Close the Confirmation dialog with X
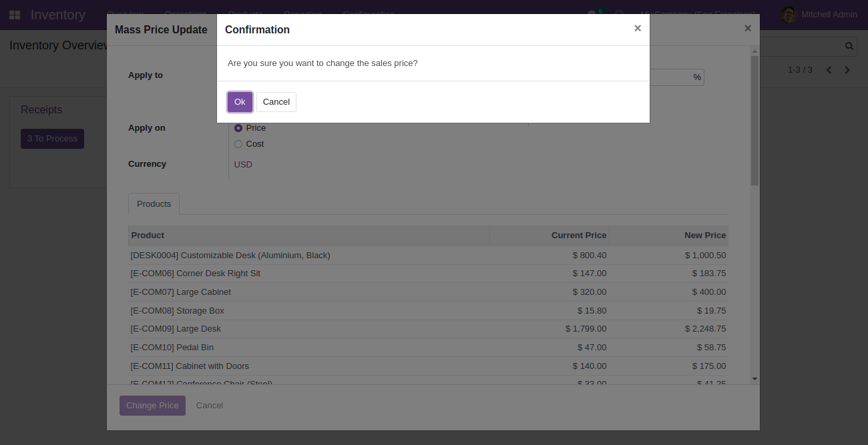 (x=638, y=28)
